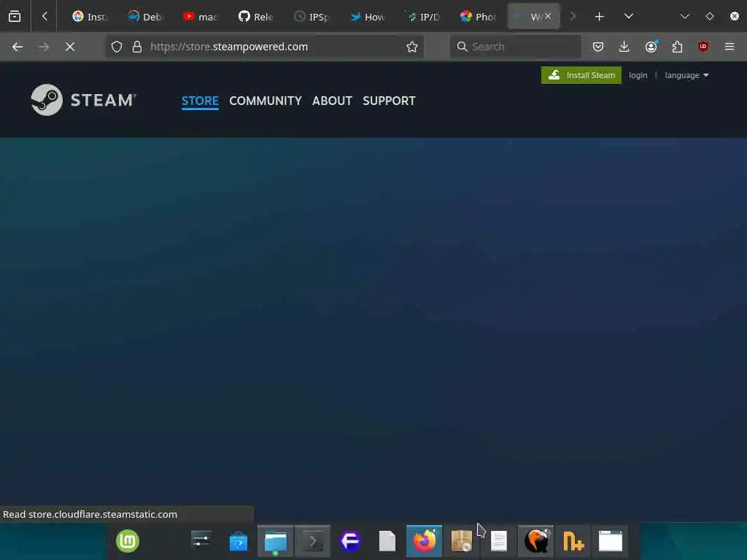Viewport: 747px width, 560px height.
Task: Switch to the Deb tab
Action: pyautogui.click(x=145, y=17)
